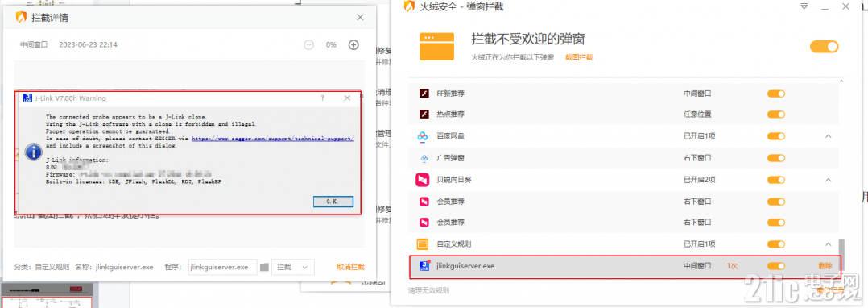Image resolution: width=868 pixels, height=308 pixels.
Task: Click the blue information icon in J-Link warning
Action: [x=33, y=151]
